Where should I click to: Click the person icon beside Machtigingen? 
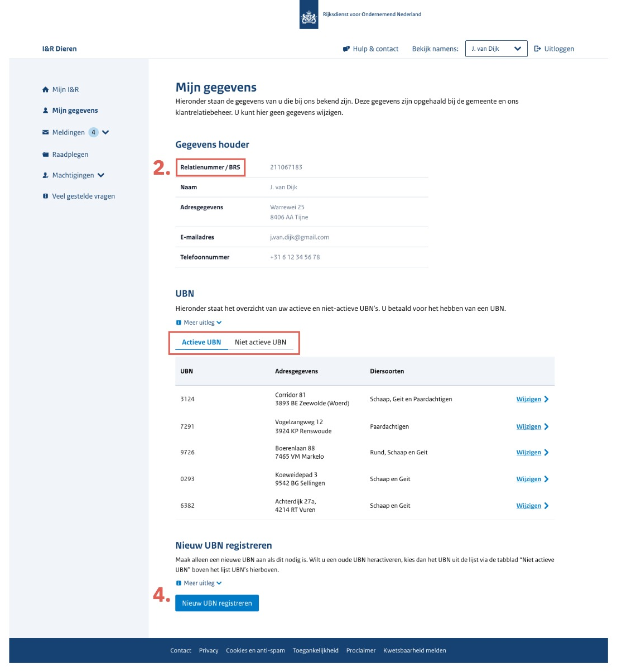46,175
